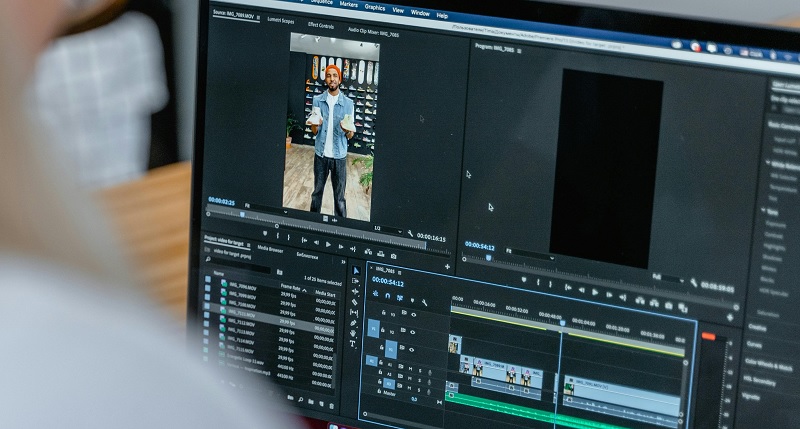
Task: Open the Program panel menu next to IMG_7085
Action: [x=519, y=51]
